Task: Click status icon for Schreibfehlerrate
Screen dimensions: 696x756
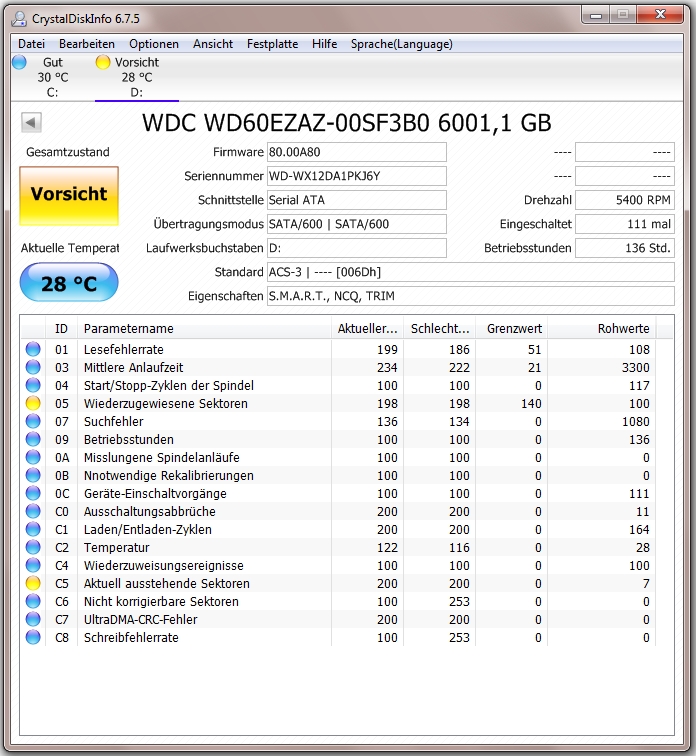Action: [33, 637]
